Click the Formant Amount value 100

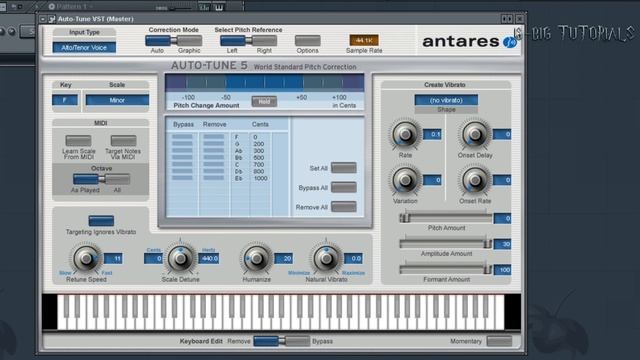click(502, 270)
